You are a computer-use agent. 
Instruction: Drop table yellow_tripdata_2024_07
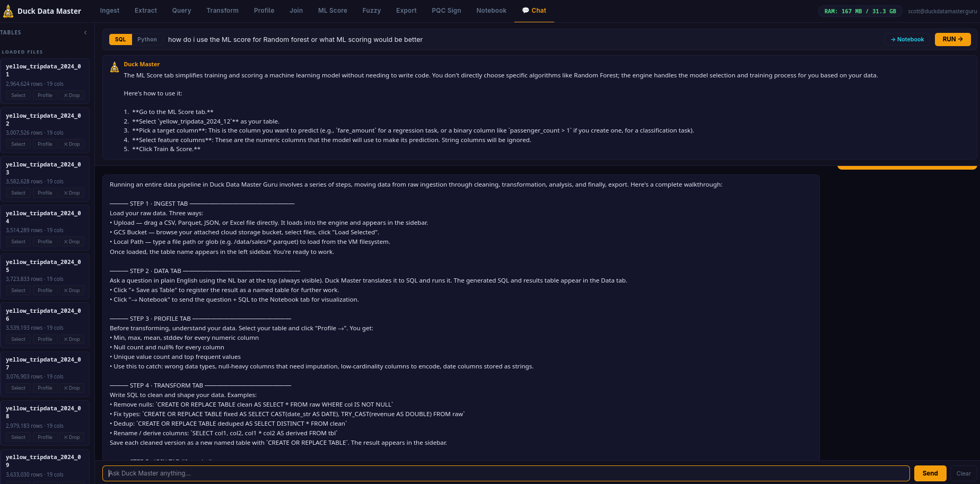tap(72, 388)
